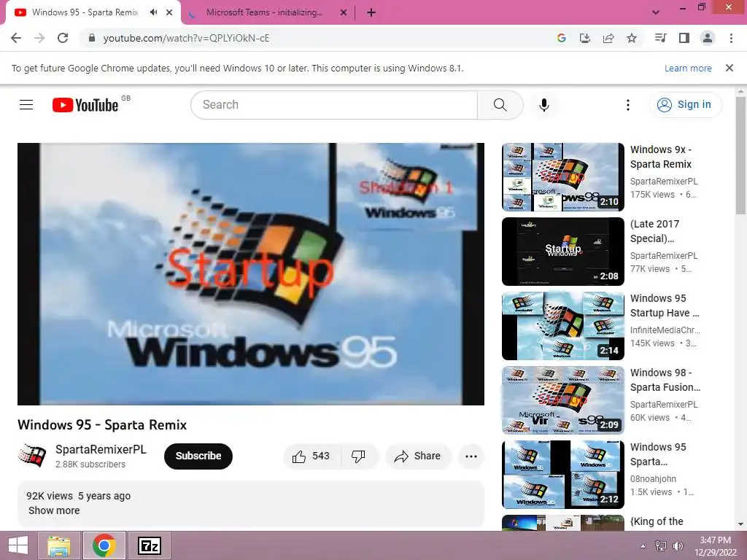
Task: Open network icon in system tray
Action: [661, 546]
